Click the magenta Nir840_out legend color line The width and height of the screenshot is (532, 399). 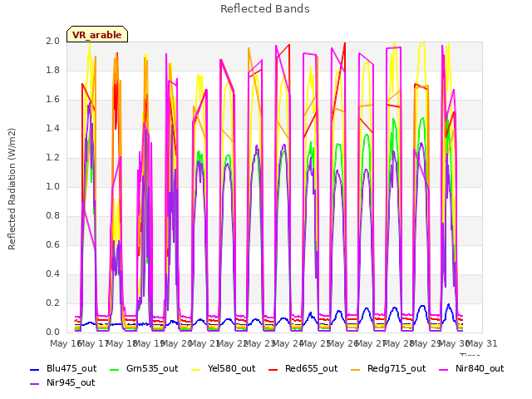tap(443, 369)
